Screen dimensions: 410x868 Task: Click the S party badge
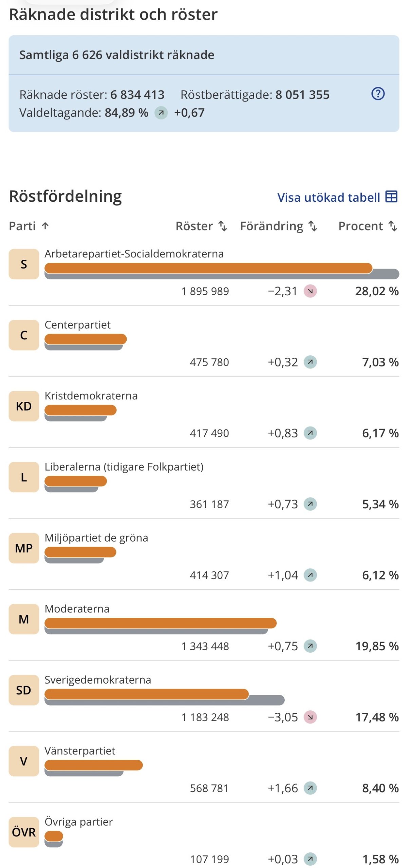pos(24,264)
